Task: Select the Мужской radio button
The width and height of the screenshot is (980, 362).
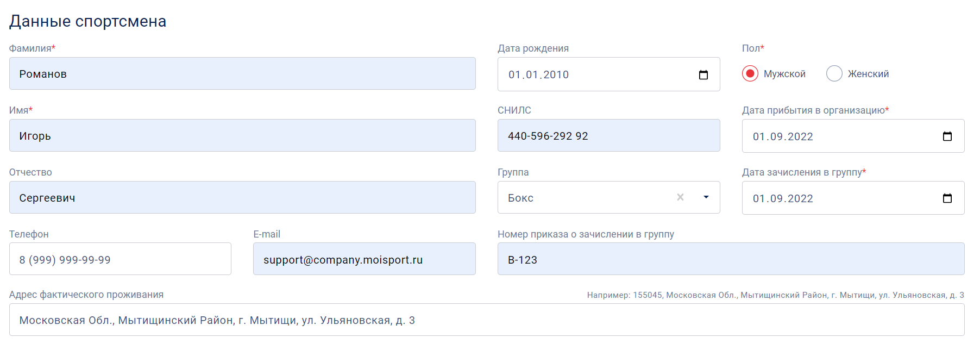Action: 750,73
